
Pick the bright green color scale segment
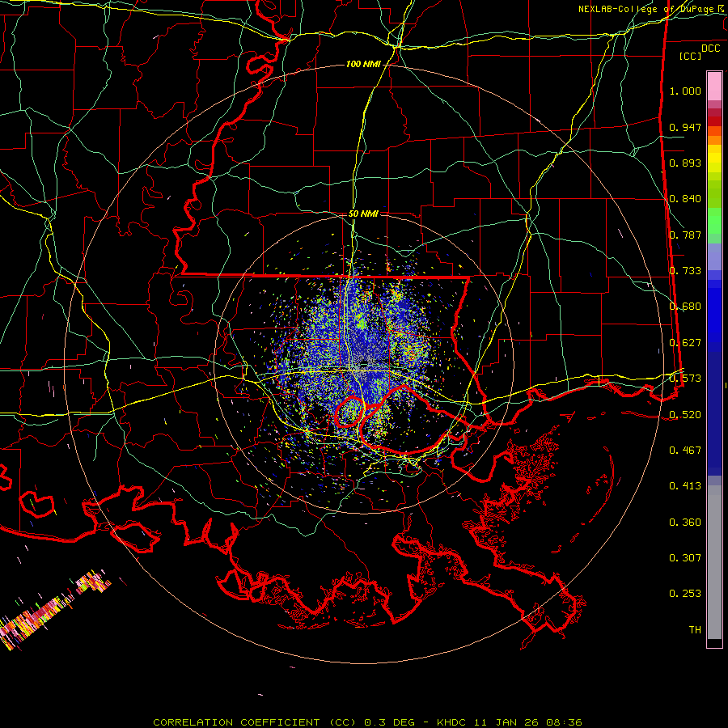(714, 221)
